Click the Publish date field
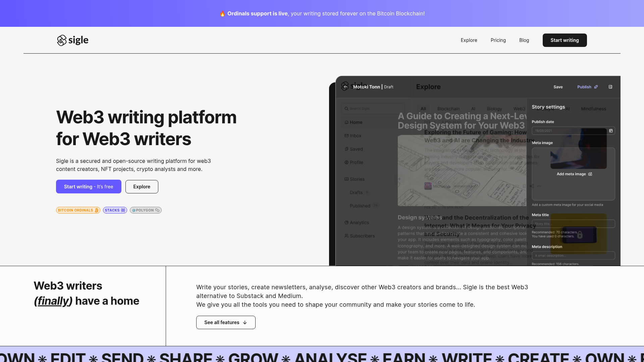 pyautogui.click(x=573, y=131)
